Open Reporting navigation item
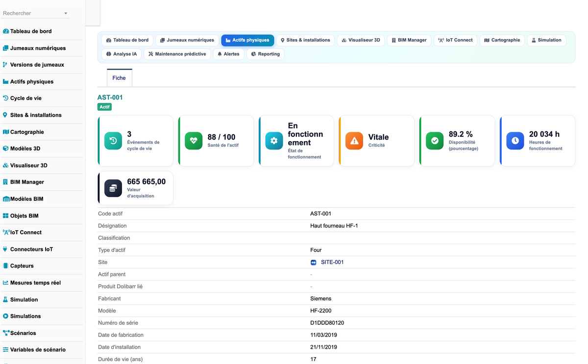The height and width of the screenshot is (364, 588). (266, 54)
